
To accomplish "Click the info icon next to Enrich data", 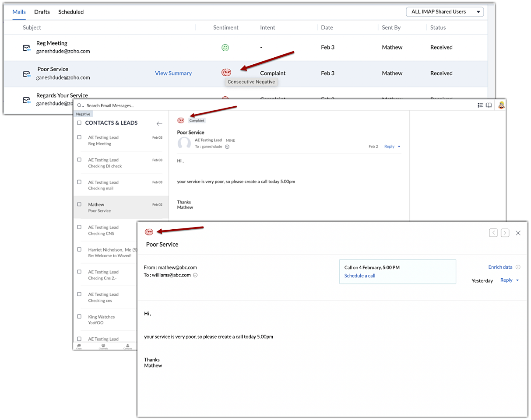I will coord(518,267).
